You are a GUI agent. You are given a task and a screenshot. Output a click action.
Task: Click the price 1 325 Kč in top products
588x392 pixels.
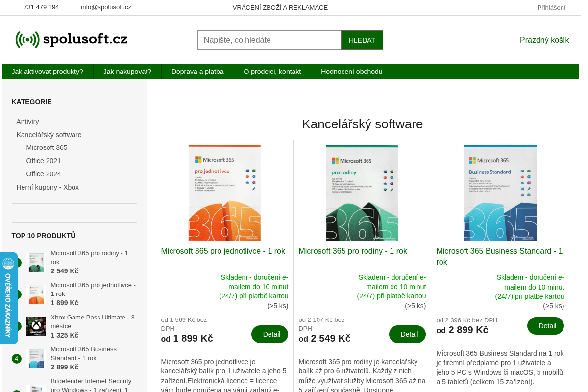coord(65,335)
